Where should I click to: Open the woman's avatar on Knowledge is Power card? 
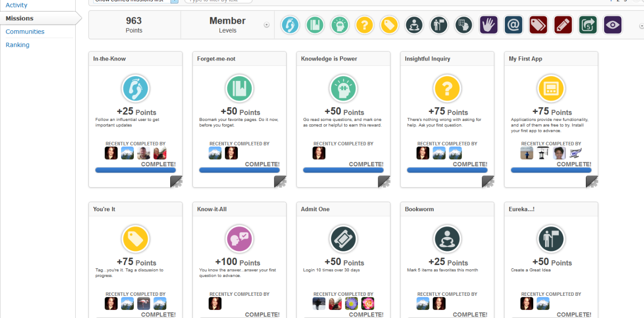tap(319, 153)
